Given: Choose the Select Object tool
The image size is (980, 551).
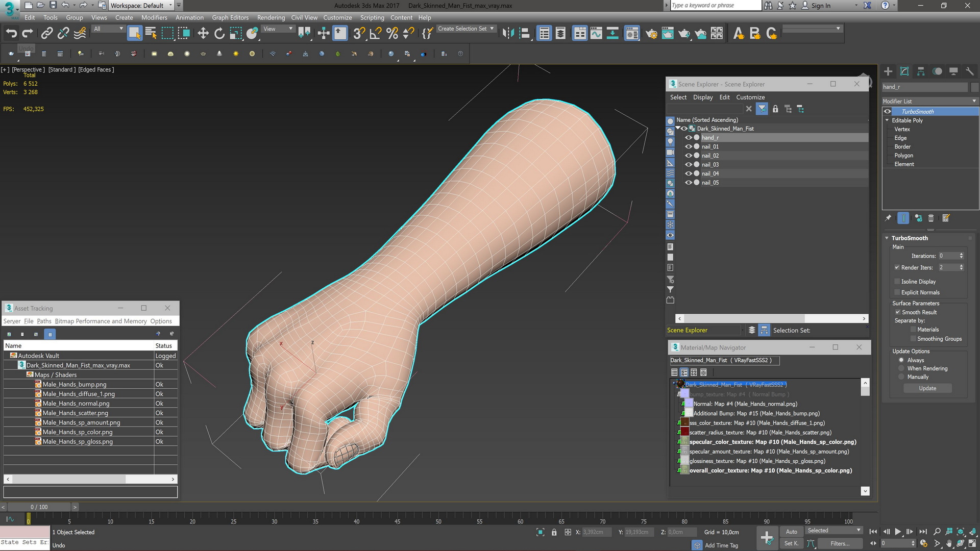Looking at the screenshot, I should (134, 33).
